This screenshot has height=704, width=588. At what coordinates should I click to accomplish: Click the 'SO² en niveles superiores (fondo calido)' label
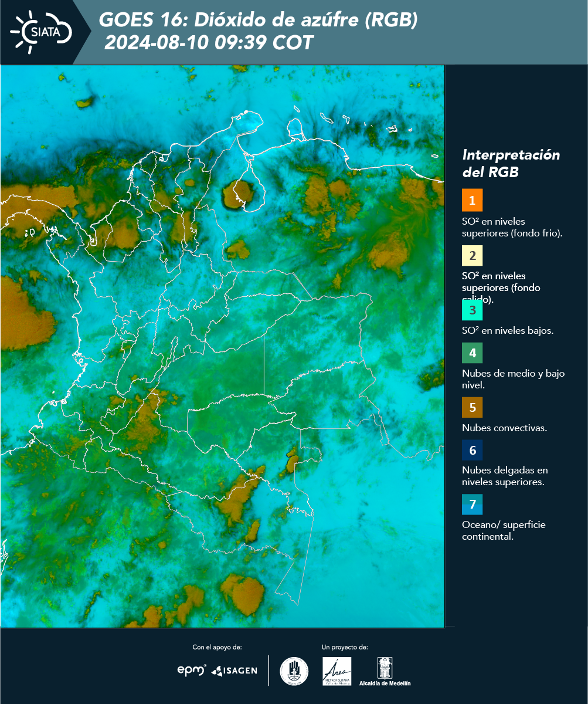pyautogui.click(x=501, y=287)
